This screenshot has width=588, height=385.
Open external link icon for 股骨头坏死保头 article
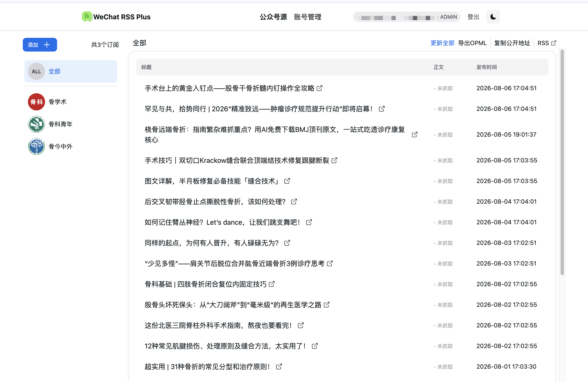327,305
